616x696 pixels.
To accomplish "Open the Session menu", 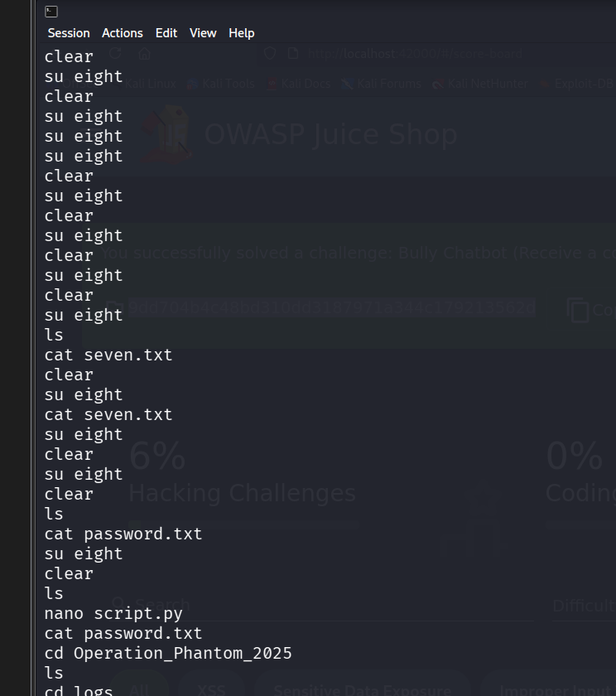I will coord(69,33).
